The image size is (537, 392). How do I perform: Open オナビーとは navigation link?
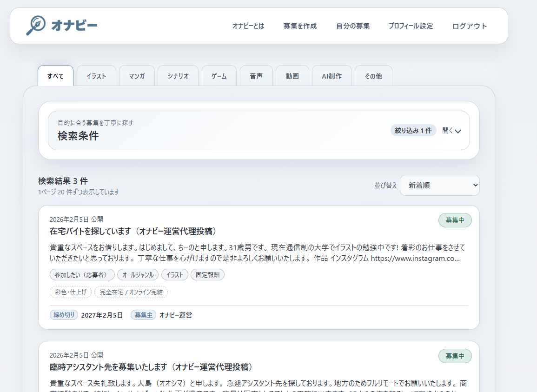click(248, 26)
